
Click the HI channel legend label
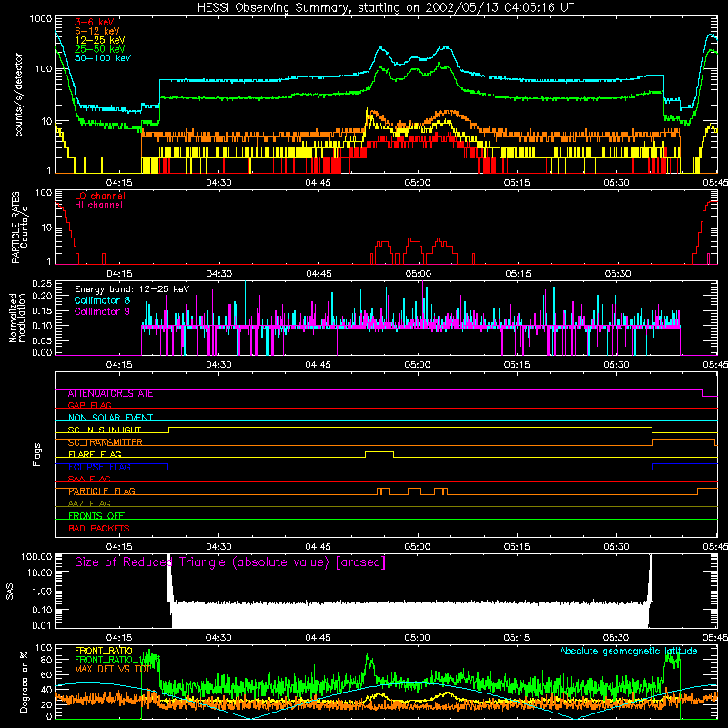click(x=98, y=206)
